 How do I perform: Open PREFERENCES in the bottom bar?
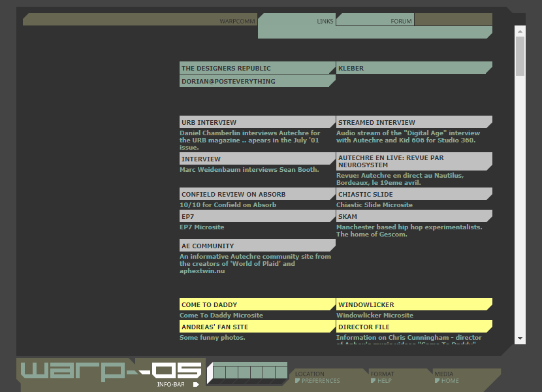[321, 381]
